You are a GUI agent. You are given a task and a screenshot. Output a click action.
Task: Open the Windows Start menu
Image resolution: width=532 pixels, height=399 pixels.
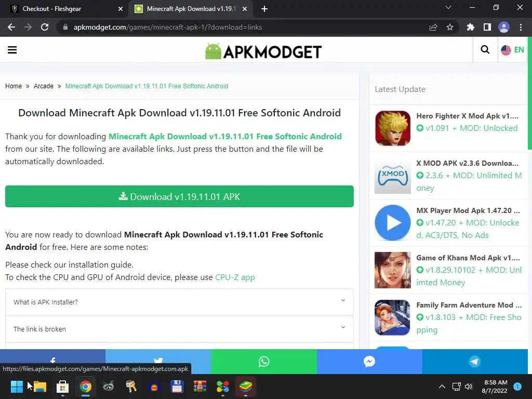pos(17,387)
